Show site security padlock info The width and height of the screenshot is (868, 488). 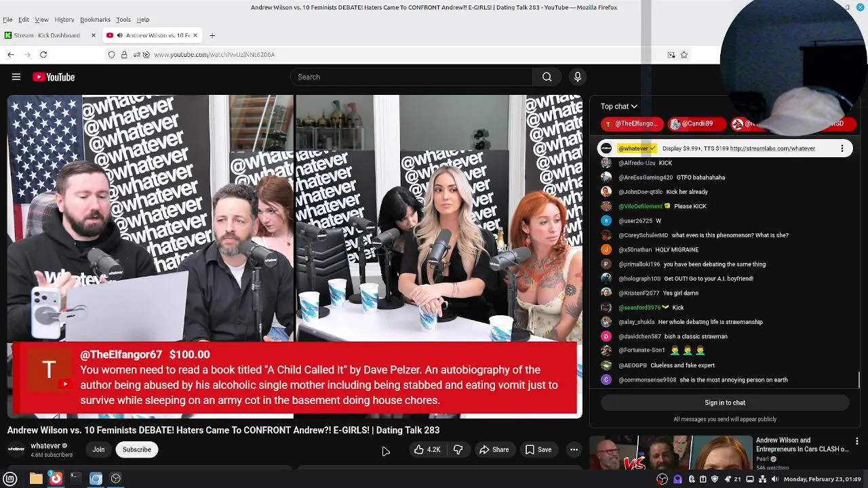pyautogui.click(x=124, y=54)
